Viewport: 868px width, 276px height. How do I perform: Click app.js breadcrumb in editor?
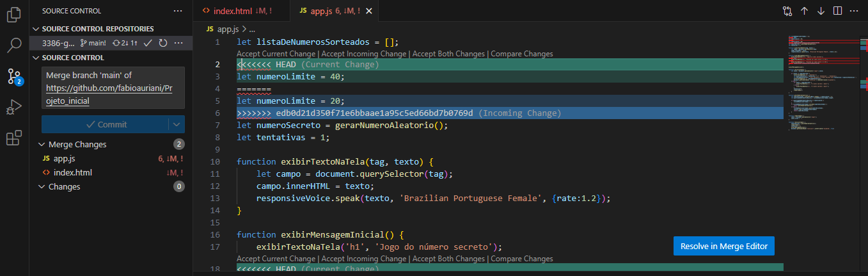[x=228, y=29]
